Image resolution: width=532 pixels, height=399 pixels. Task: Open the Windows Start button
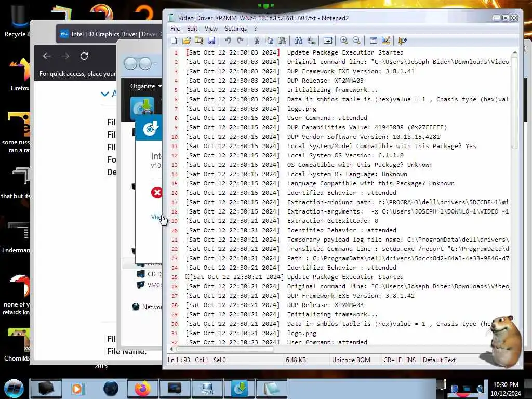(14, 389)
